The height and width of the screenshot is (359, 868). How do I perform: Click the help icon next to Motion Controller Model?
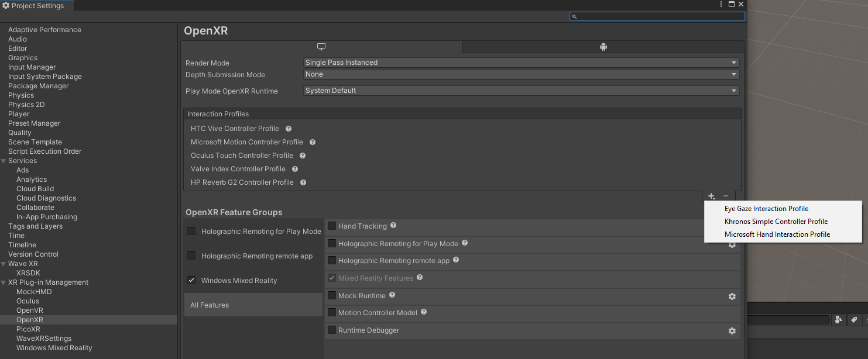click(x=424, y=312)
